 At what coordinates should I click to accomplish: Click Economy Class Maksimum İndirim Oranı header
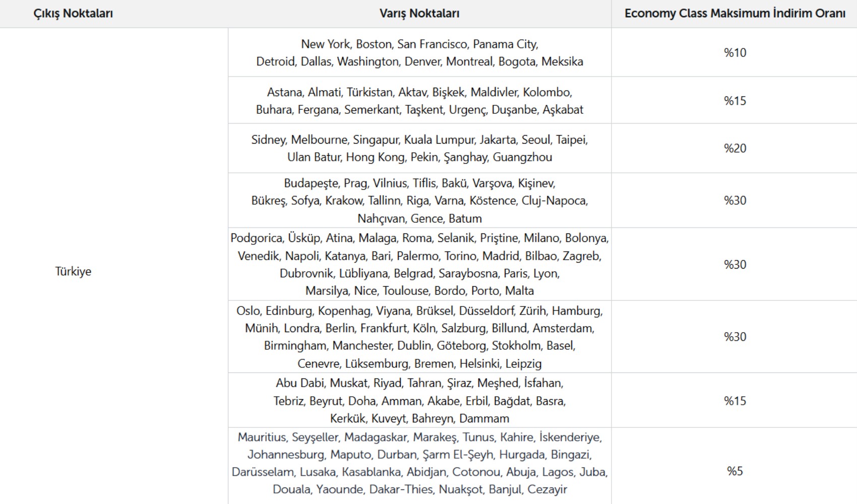click(x=734, y=14)
